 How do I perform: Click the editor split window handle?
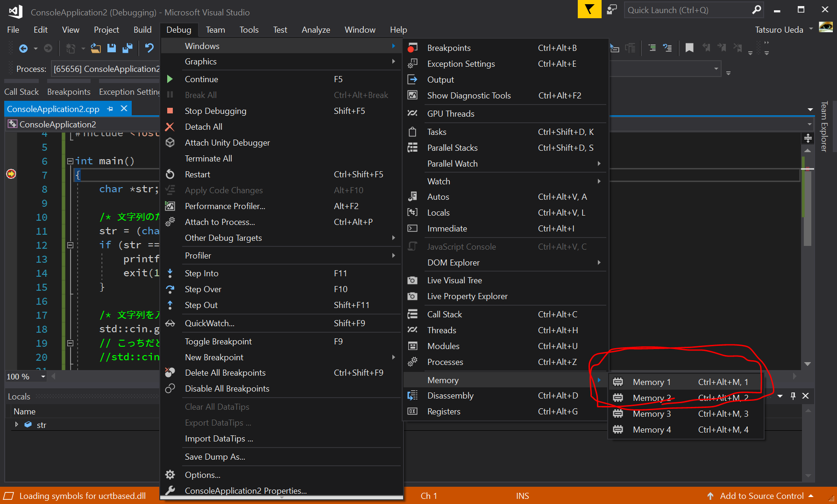click(808, 138)
